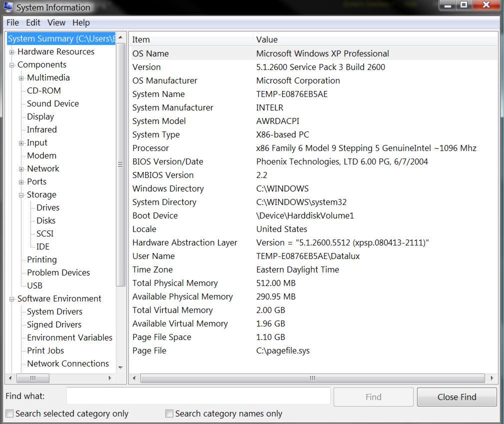The width and height of the screenshot is (504, 424).
Task: Select the Infrared tree item
Action: pos(42,129)
